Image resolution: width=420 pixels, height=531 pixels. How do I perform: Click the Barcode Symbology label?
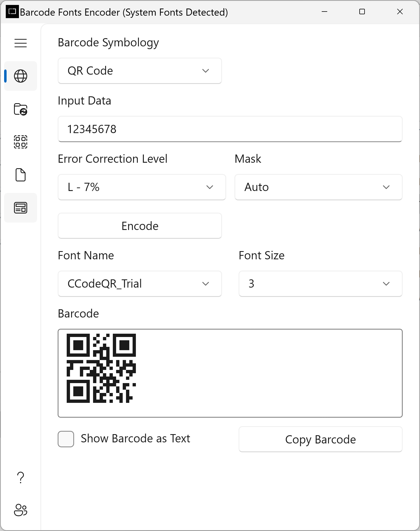[x=108, y=43]
